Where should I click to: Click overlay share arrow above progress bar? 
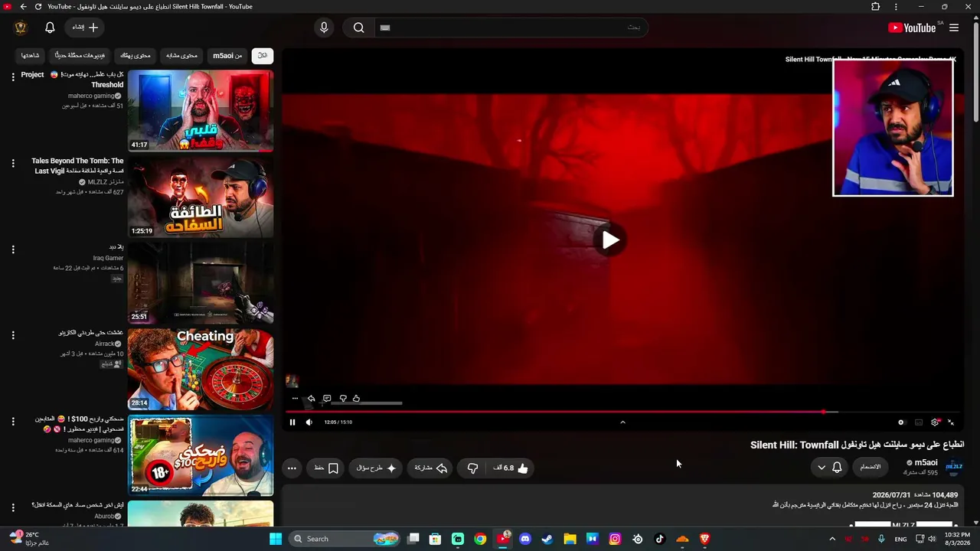point(311,399)
